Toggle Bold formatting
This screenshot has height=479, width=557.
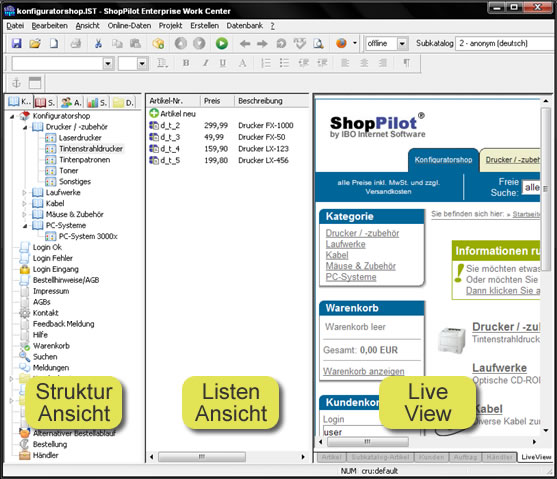[x=186, y=63]
